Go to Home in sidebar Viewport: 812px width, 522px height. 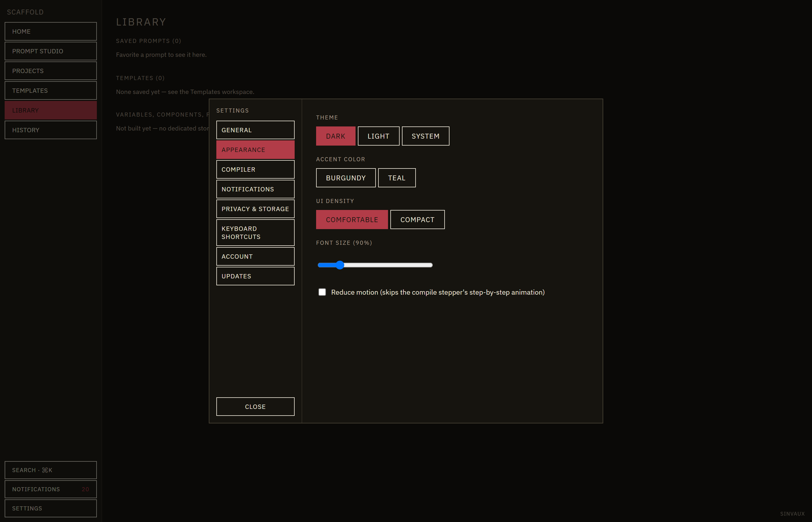point(50,31)
